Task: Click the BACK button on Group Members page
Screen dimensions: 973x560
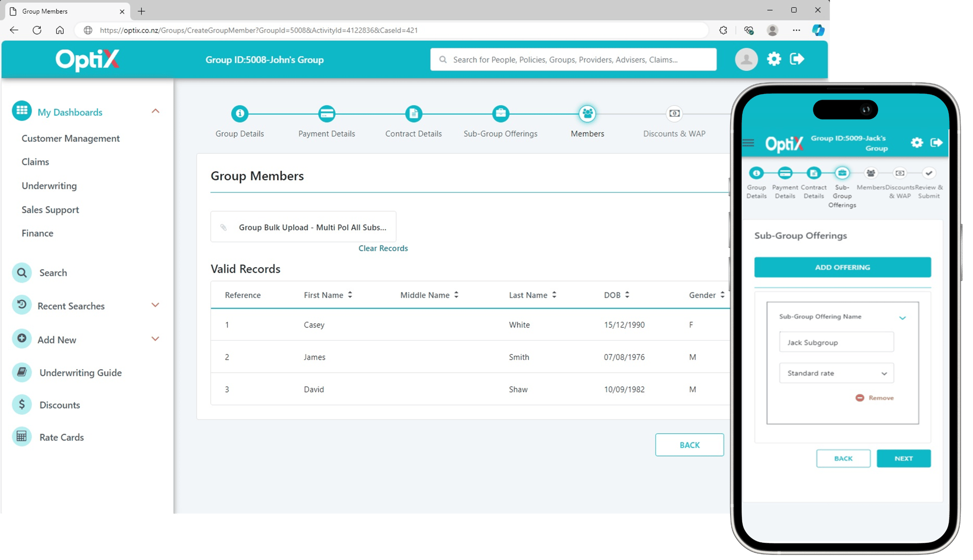Action: coord(689,445)
